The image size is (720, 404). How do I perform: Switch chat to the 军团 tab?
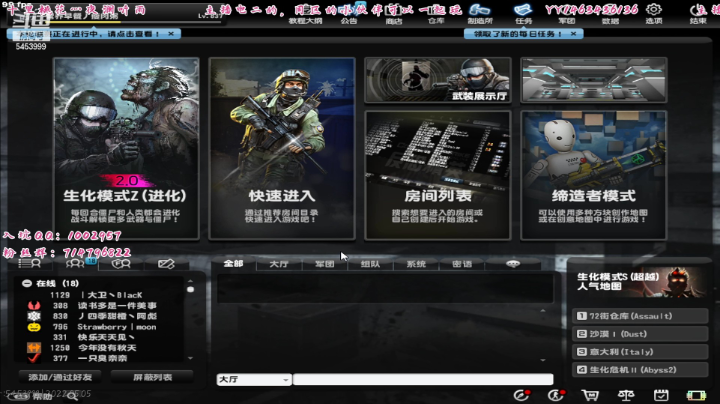pos(325,264)
